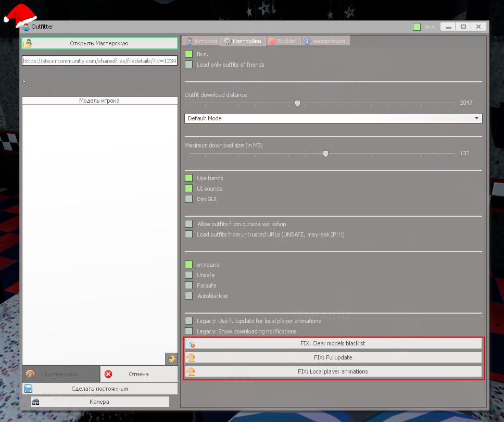
Task: Click the gear icon on Настройки tab
Action: pos(227,41)
